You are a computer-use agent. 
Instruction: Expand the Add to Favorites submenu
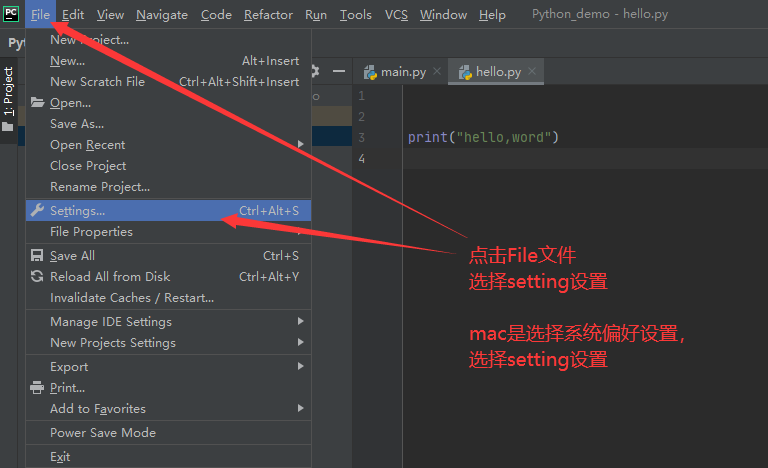click(301, 408)
